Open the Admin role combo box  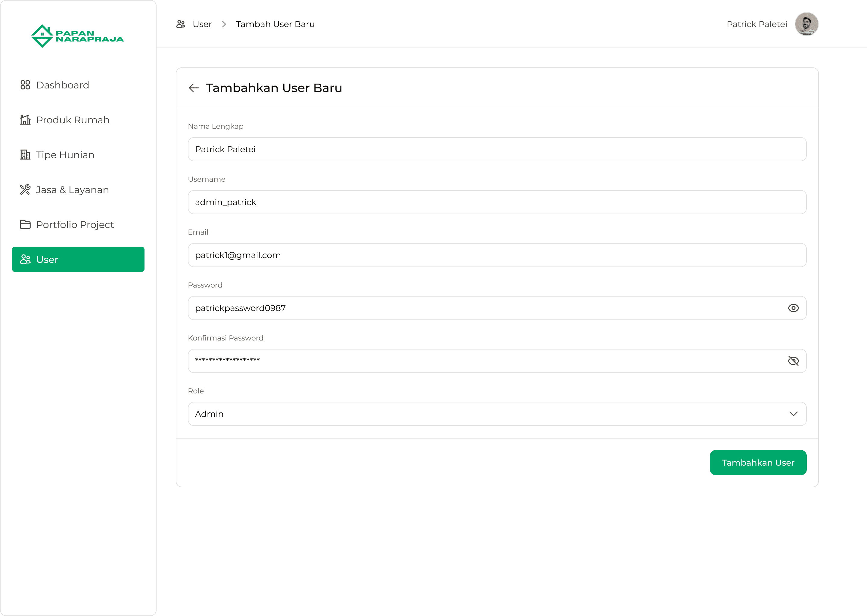pyautogui.click(x=455, y=414)
